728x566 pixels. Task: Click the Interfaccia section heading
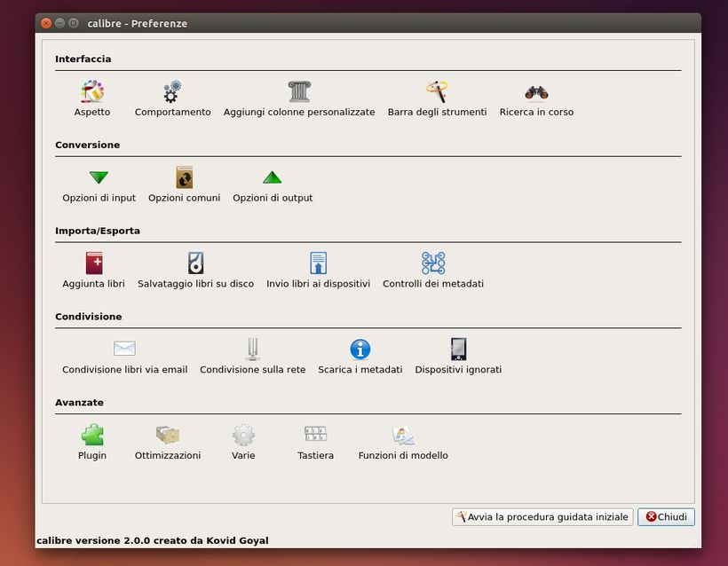83,59
